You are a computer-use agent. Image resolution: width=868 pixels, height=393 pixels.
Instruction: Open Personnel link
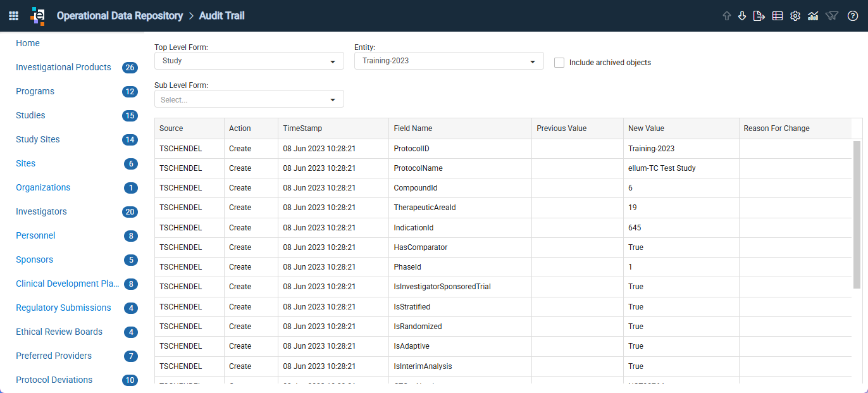click(x=35, y=235)
